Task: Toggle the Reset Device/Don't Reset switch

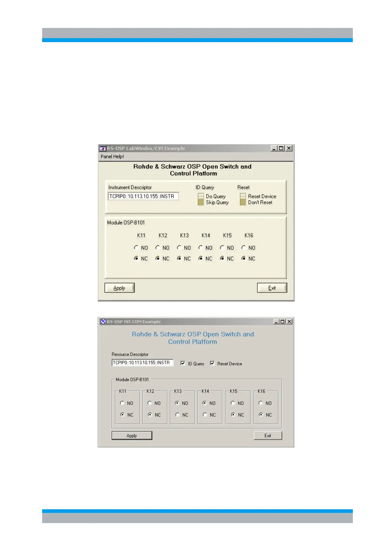Action: (x=243, y=199)
